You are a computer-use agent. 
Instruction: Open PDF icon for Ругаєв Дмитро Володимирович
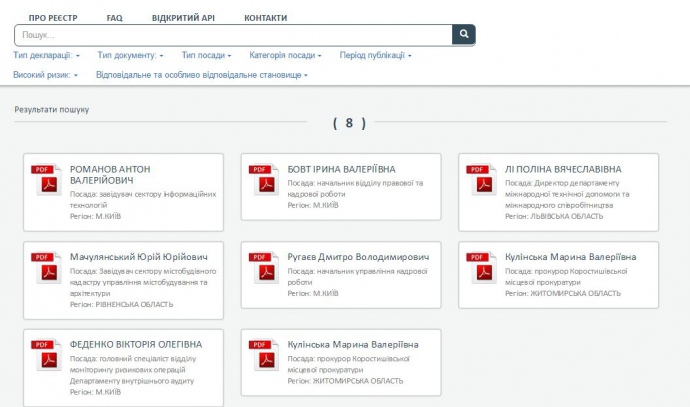tap(264, 268)
